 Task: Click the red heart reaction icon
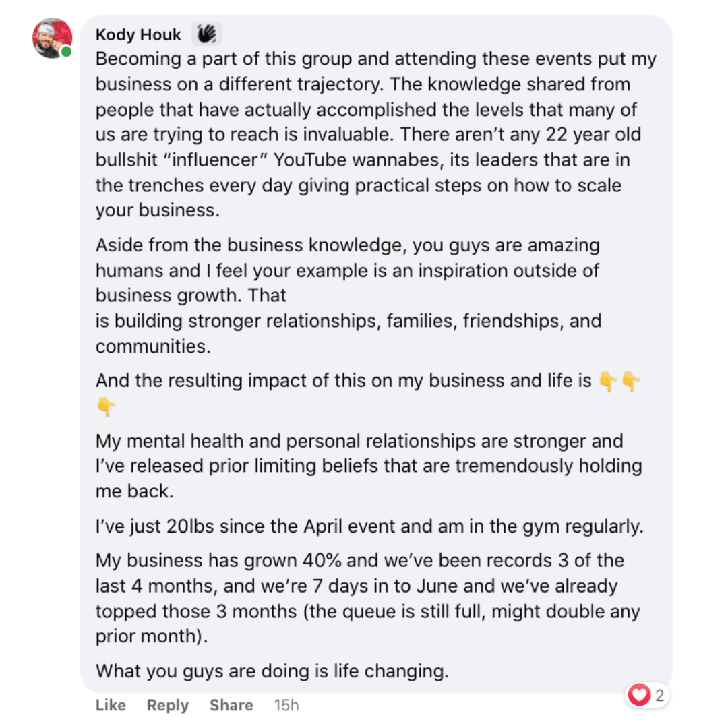point(638,695)
